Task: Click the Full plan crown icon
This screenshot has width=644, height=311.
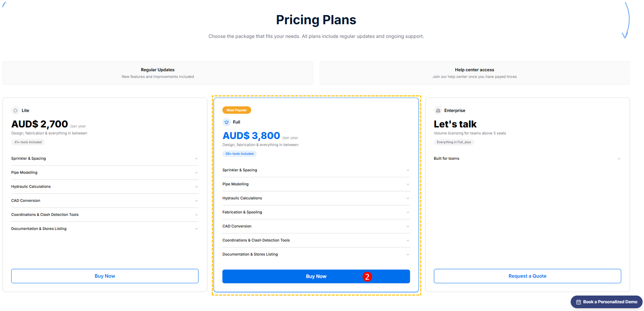Action: point(226,122)
